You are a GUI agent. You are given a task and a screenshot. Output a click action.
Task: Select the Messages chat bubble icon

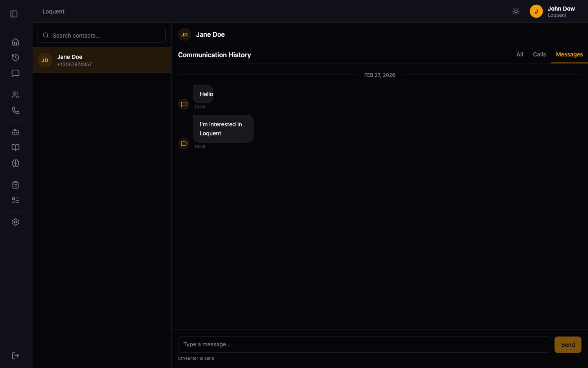16,73
